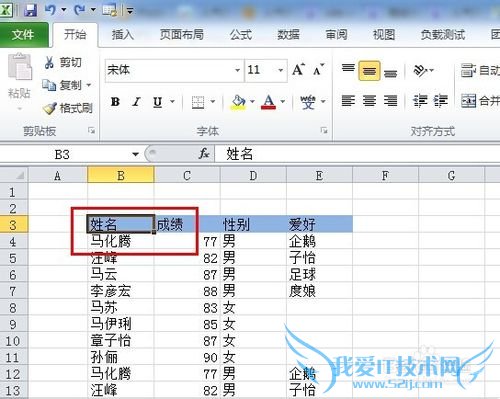
Task: Open the quick access toolbar customize arrow
Action: [x=130, y=11]
